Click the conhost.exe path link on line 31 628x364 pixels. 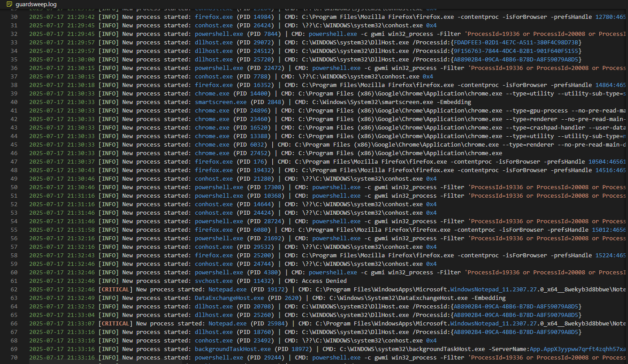(x=214, y=25)
